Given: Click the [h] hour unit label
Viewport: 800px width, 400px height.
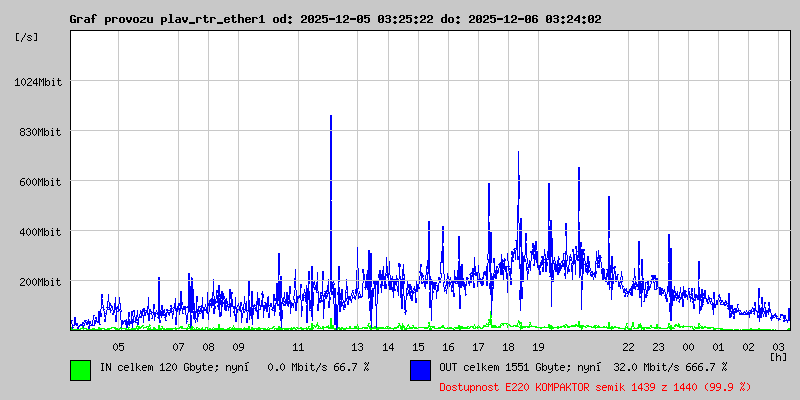Looking at the screenshot, I should pyautogui.click(x=778, y=356).
